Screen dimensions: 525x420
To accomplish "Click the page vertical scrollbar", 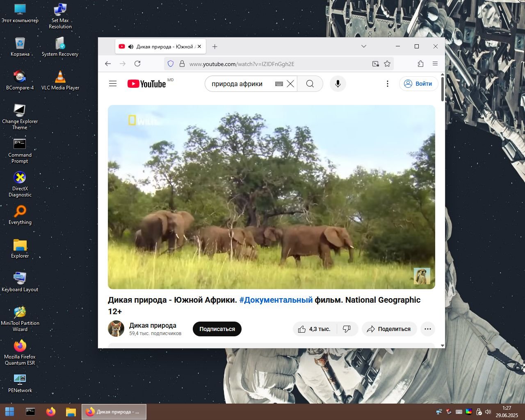I will [x=442, y=205].
